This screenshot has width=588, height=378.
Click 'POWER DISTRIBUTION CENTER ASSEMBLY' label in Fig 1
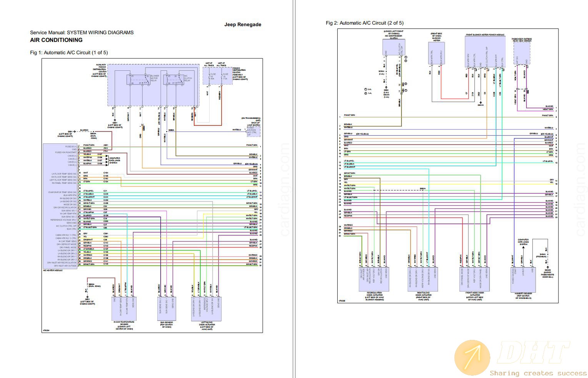tap(240, 73)
